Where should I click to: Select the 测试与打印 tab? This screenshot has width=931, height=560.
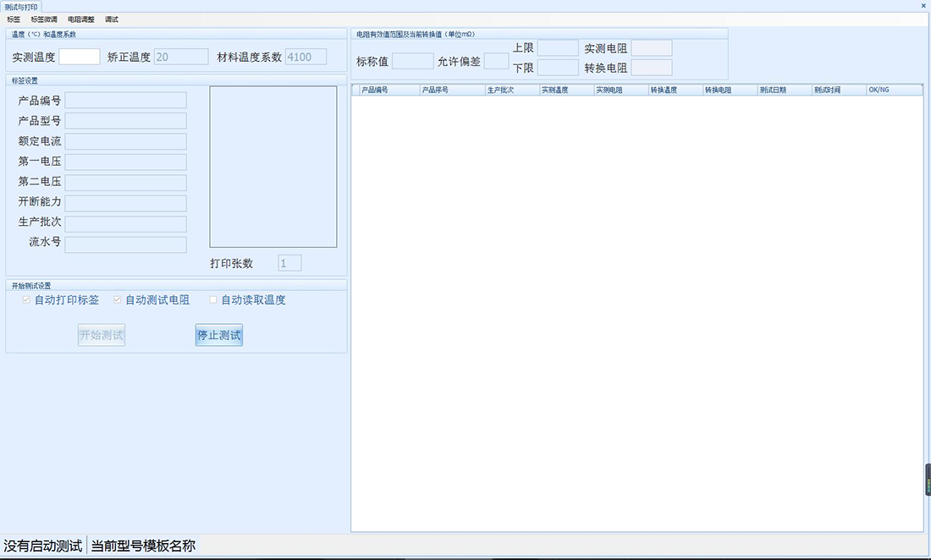click(21, 6)
